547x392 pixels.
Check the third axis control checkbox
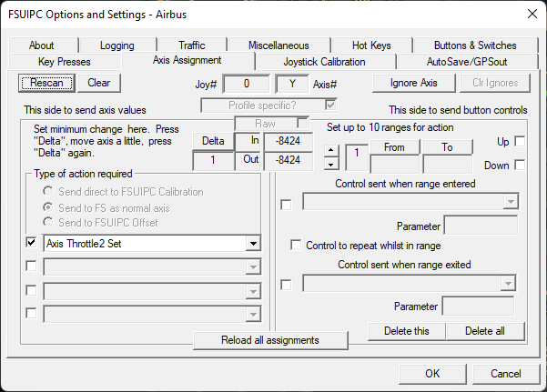[x=31, y=290]
